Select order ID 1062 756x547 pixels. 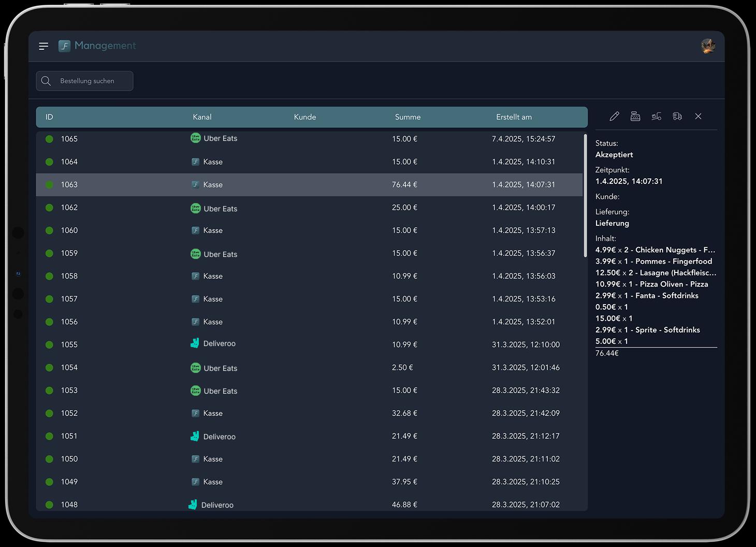(x=69, y=207)
